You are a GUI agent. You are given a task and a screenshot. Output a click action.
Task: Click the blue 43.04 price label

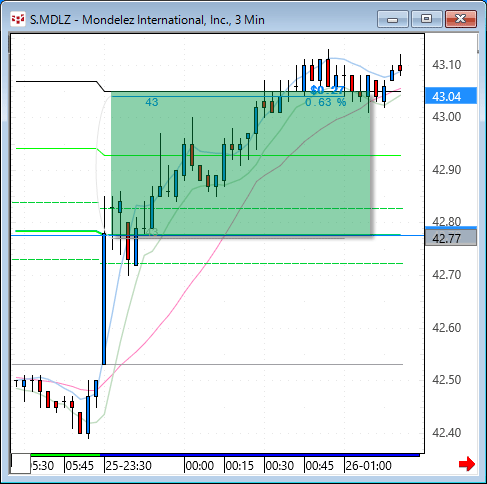451,96
